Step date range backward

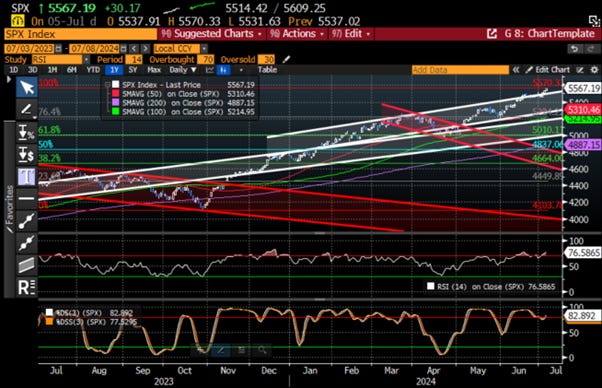pyautogui.click(x=134, y=49)
